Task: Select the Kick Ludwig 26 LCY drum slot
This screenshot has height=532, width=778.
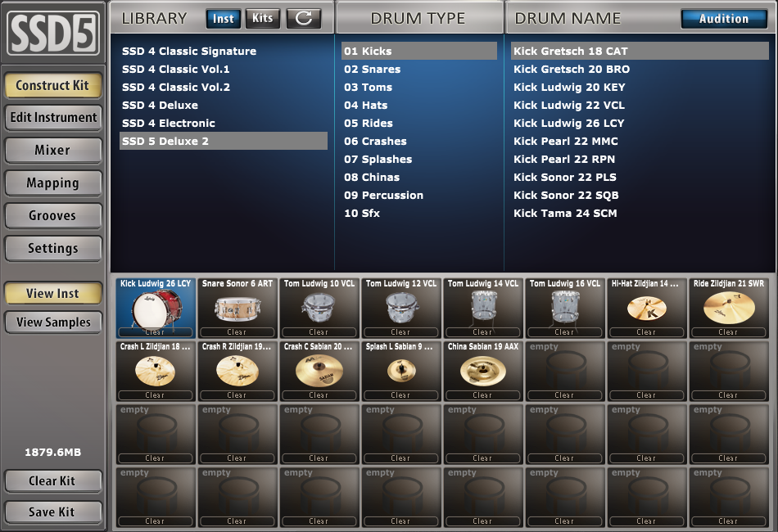Action: click(x=156, y=308)
